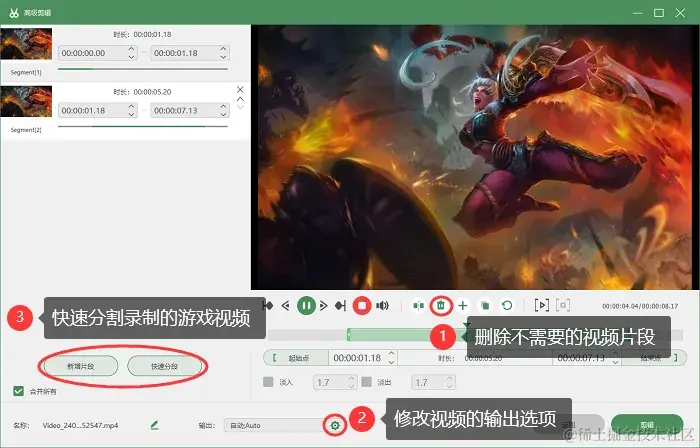
Task: Click the 淡入 fade-in value field 1.7
Action: coord(335,382)
